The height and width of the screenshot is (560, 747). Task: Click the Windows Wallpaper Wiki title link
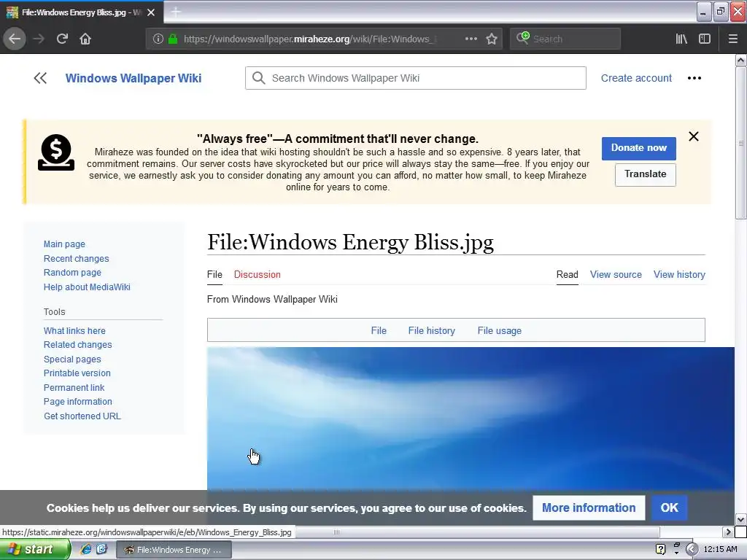pos(133,78)
